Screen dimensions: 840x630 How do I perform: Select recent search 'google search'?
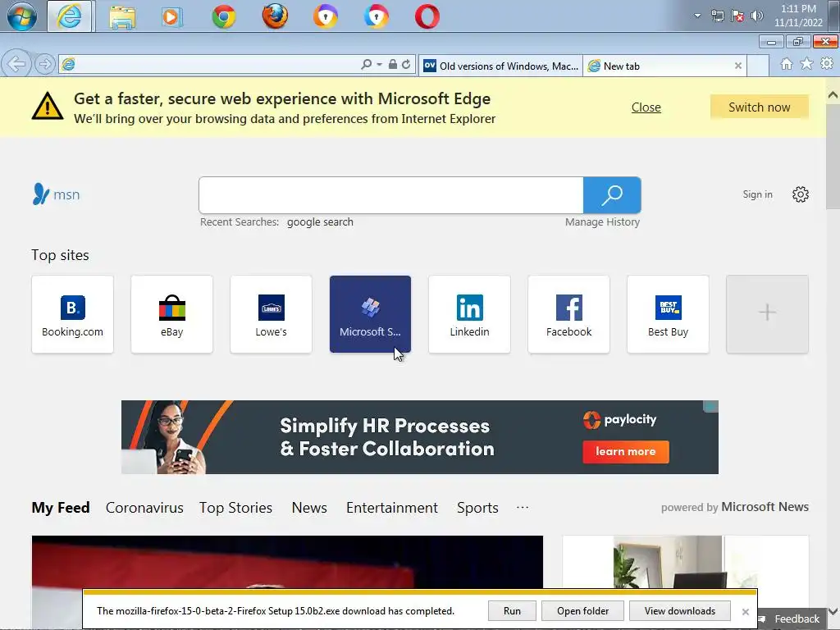coord(320,221)
